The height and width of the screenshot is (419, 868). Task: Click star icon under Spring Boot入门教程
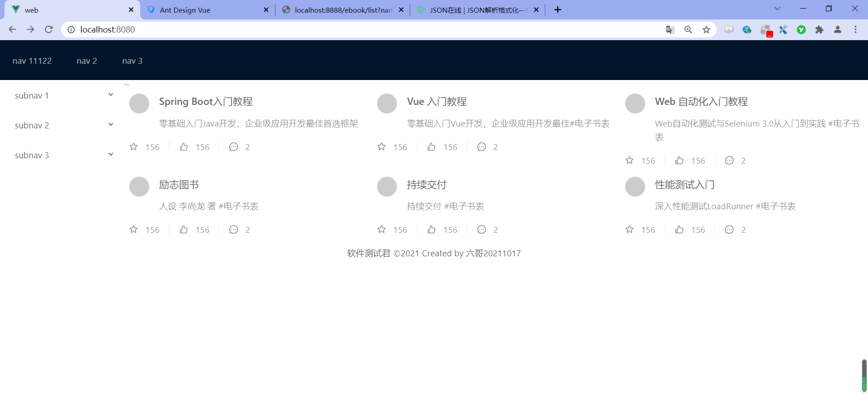click(x=133, y=146)
